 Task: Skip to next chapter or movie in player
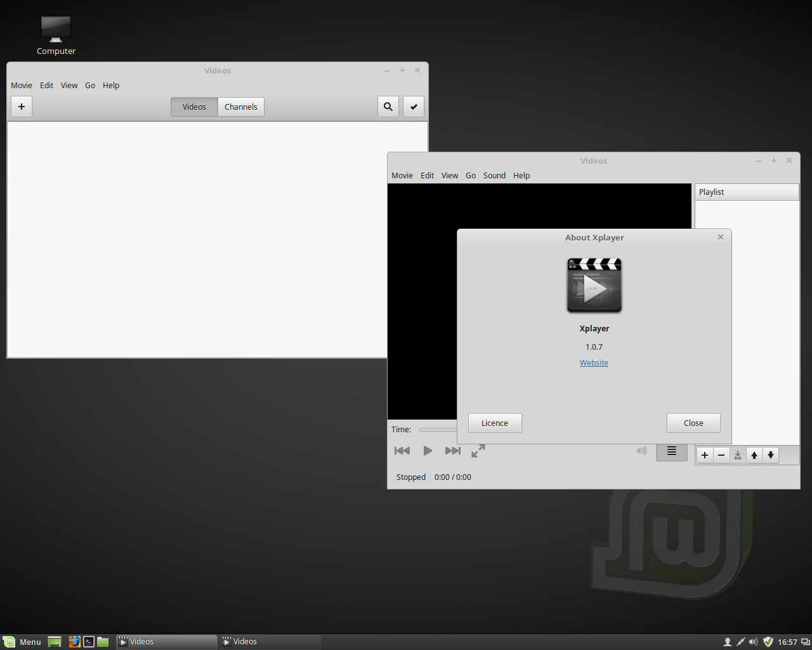point(453,451)
